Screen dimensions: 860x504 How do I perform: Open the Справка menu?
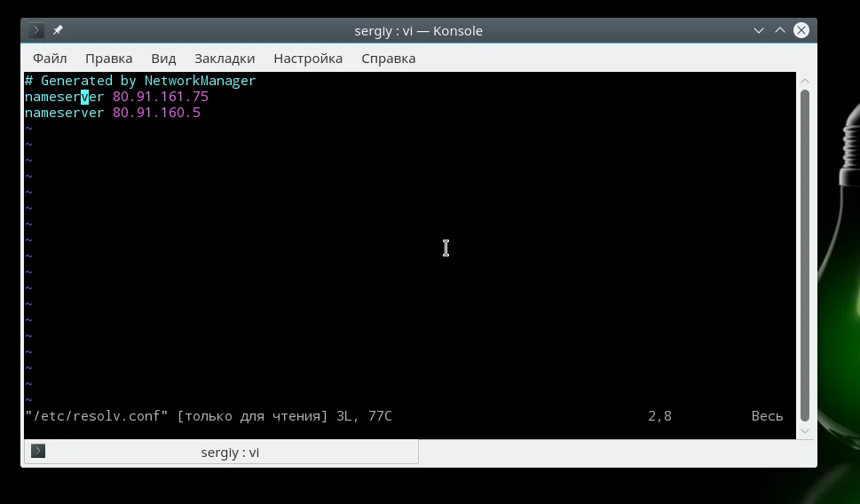[389, 59]
